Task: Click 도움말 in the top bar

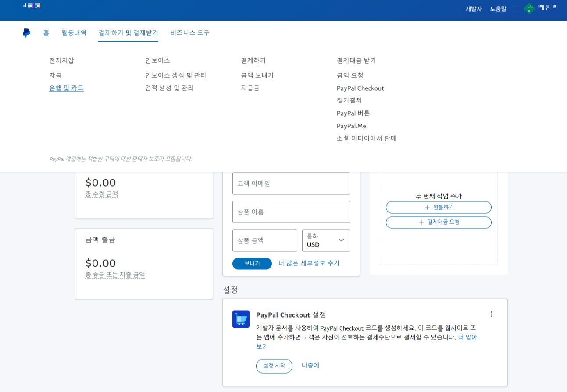Action: 498,9
